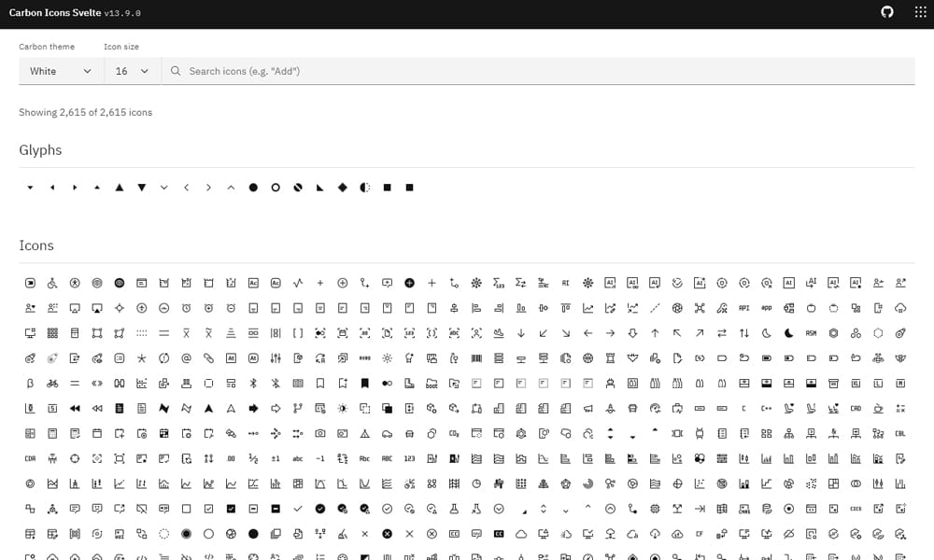Select the outlined circle glyph

[x=276, y=188]
